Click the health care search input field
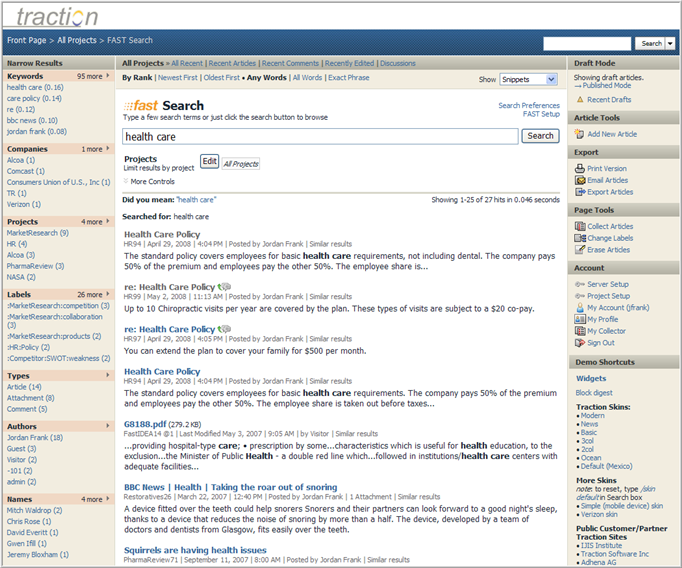This screenshot has width=682, height=568. (x=320, y=136)
